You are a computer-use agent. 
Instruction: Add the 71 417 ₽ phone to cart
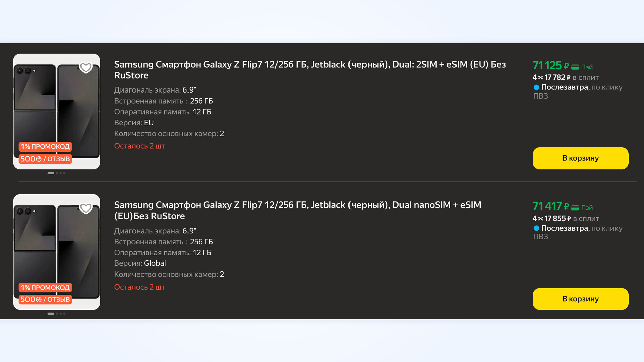[580, 299]
